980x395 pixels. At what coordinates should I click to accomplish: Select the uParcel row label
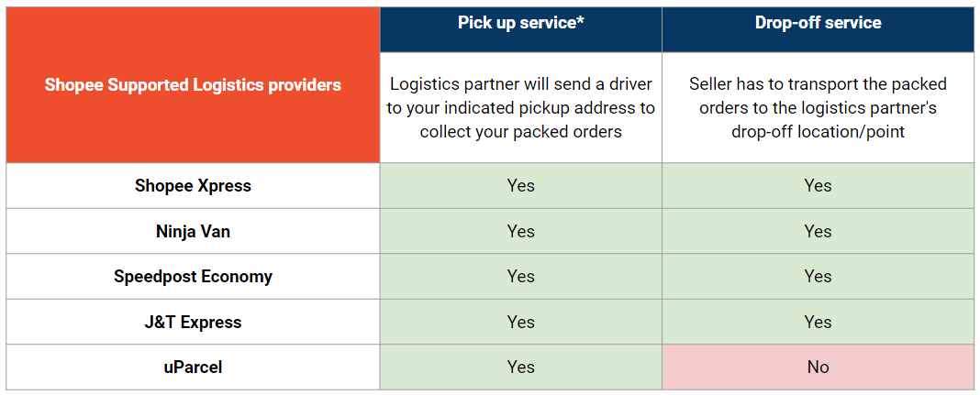(193, 368)
